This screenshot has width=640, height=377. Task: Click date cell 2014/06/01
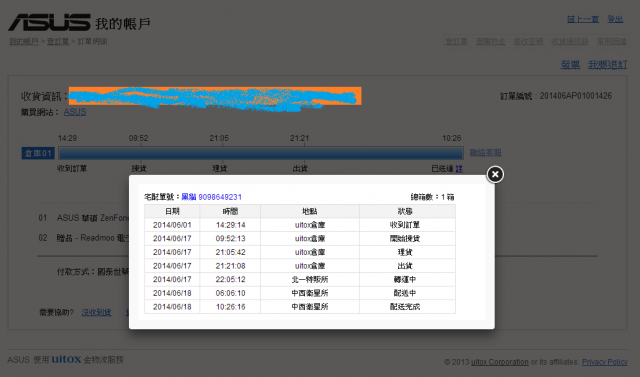(172, 225)
